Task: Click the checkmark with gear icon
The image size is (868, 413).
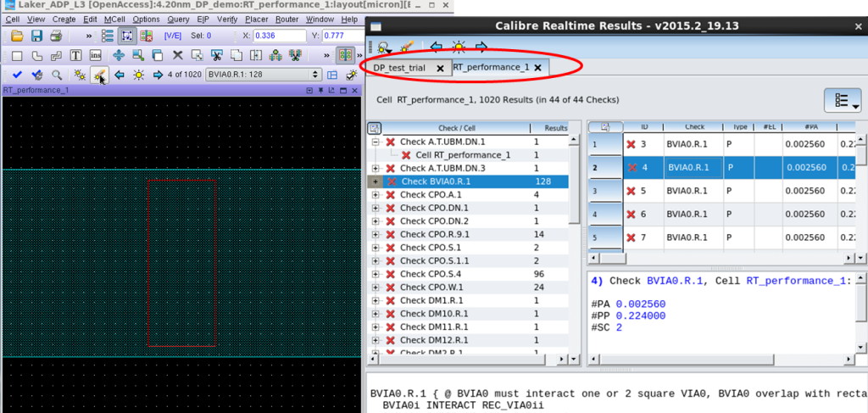Action: tap(36, 75)
